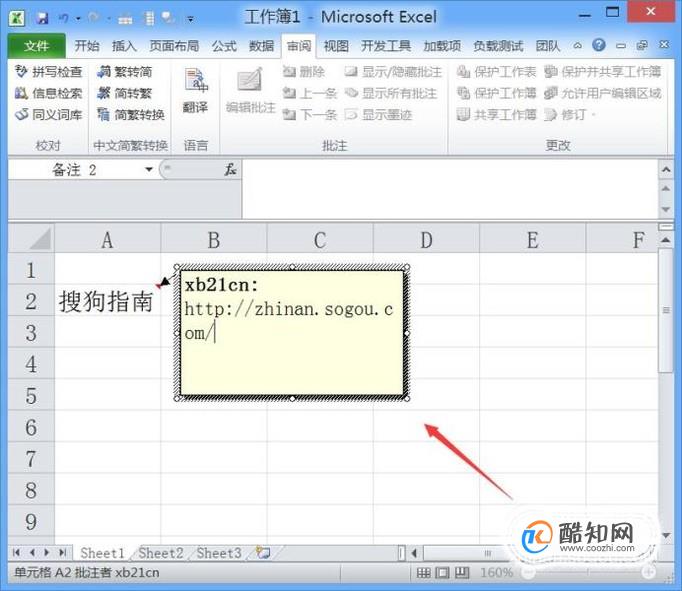This screenshot has width=682, height=591.
Task: Go to last sheet navigation arrow
Action: point(62,553)
